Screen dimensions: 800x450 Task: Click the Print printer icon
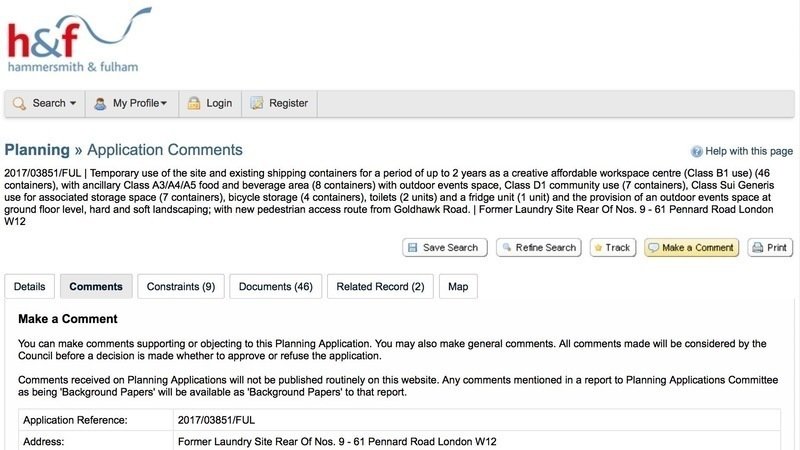(x=757, y=247)
